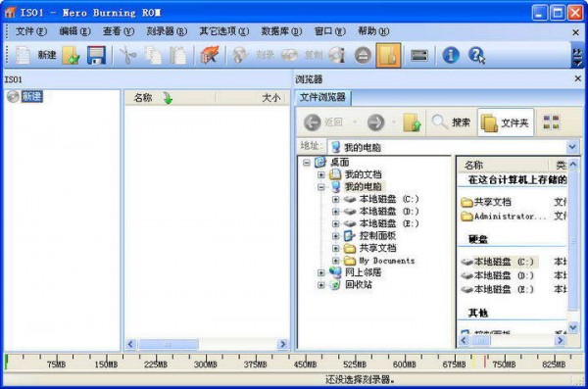
Task: Open the 帮助 (Help) menu
Action: [x=373, y=31]
